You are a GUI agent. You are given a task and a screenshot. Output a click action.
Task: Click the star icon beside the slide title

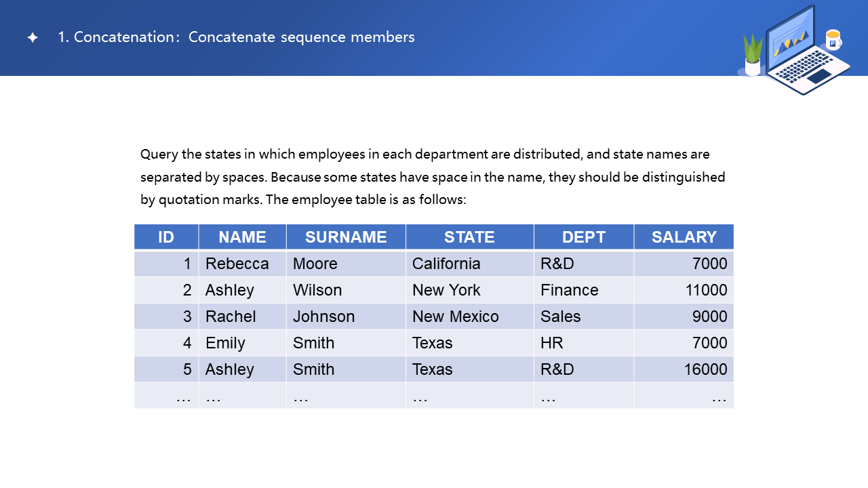[x=33, y=38]
